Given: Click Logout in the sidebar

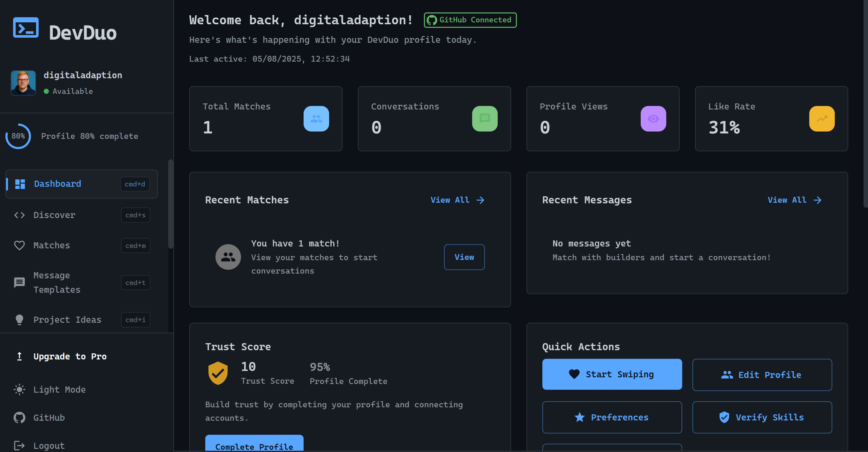Looking at the screenshot, I should [49, 446].
